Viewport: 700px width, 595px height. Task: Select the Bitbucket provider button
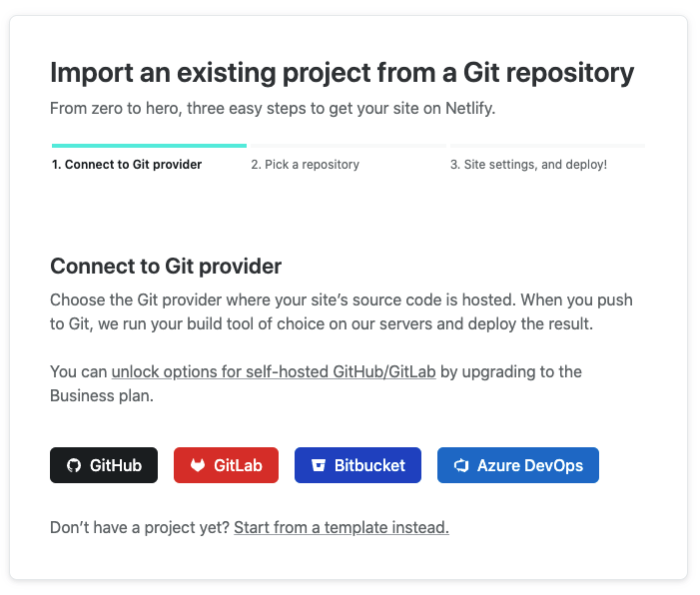tap(369, 465)
